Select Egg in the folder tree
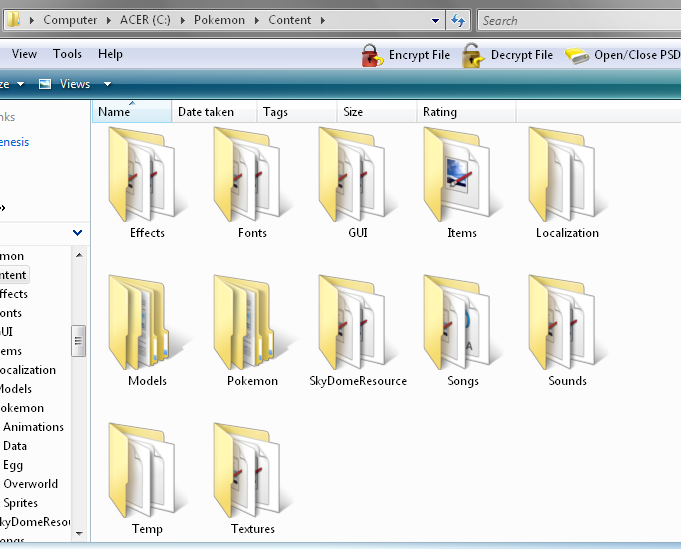Screen dimensions: 681x549 click(x=13, y=465)
